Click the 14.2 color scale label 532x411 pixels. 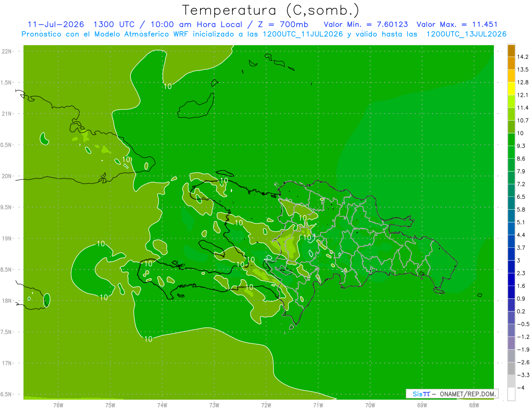click(x=523, y=57)
